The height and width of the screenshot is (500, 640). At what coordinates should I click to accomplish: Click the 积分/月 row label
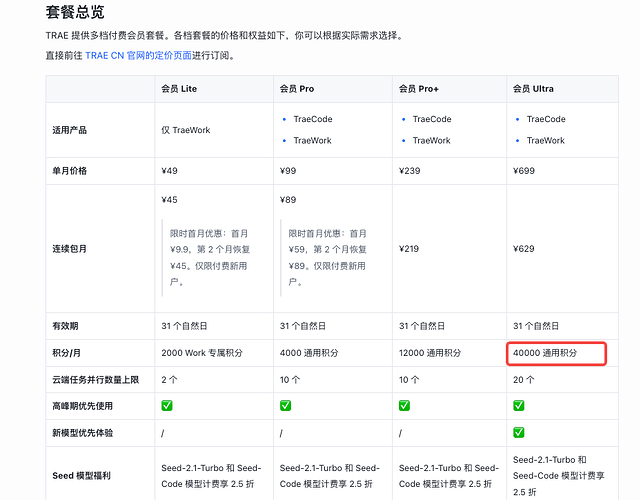coord(66,353)
